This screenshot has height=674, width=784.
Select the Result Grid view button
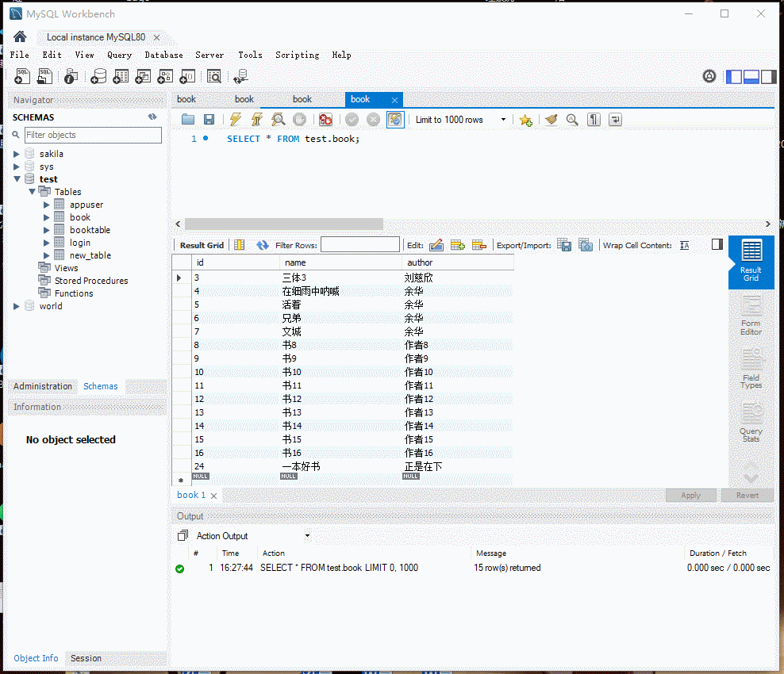tap(751, 262)
